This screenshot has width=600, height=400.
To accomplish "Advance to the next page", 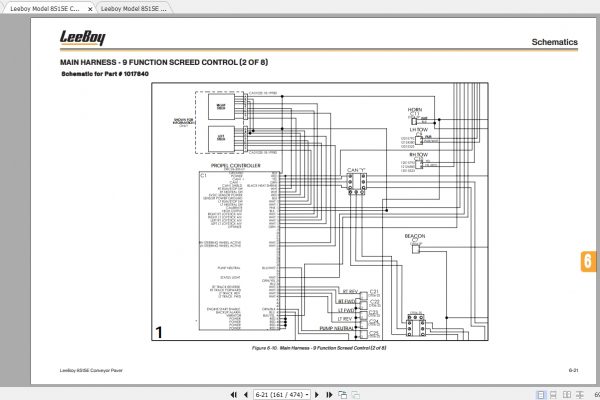I will 317,395.
